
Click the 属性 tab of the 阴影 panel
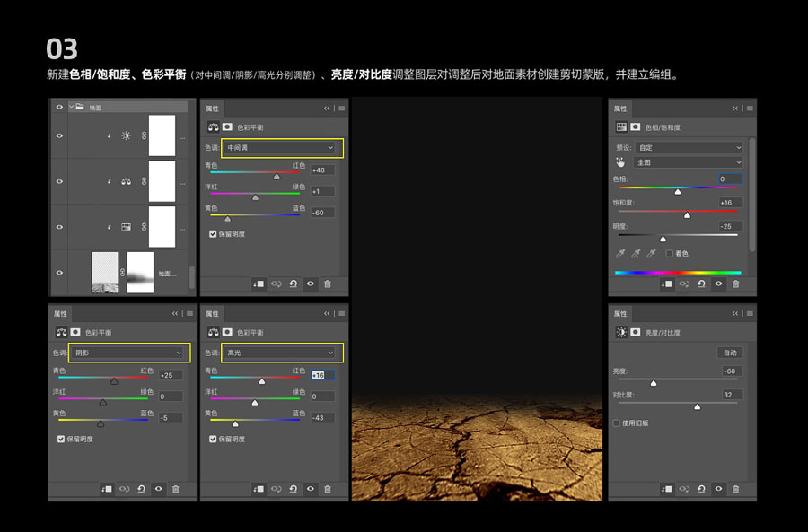click(x=61, y=314)
